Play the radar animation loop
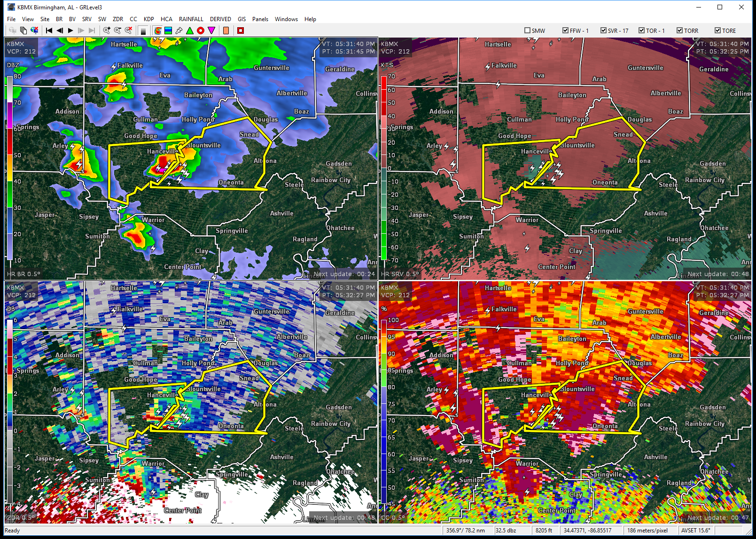Image resolution: width=756 pixels, height=539 pixels. pyautogui.click(x=70, y=31)
